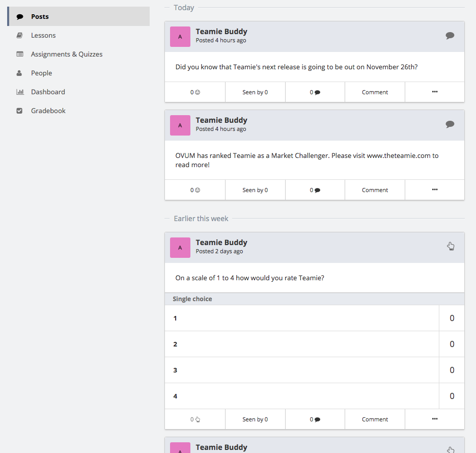
Task: Click avatar on rate Teamie poll post
Action: (x=180, y=248)
